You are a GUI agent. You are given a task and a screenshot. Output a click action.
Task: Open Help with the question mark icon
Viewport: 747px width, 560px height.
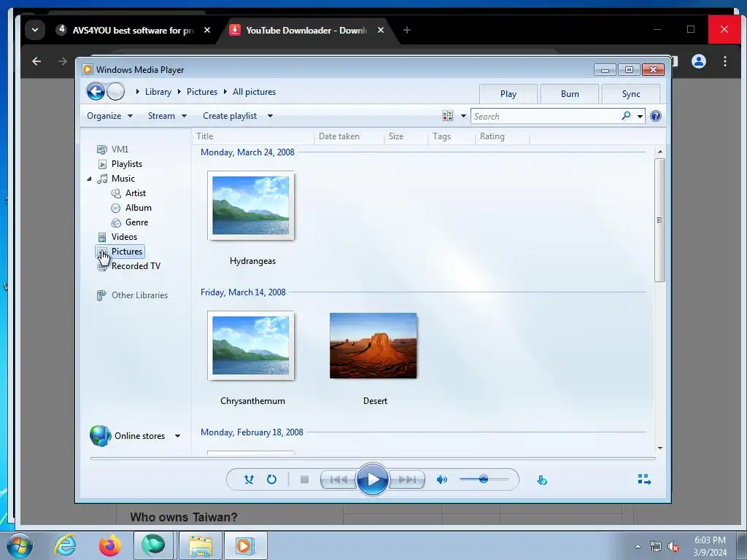[x=656, y=116]
